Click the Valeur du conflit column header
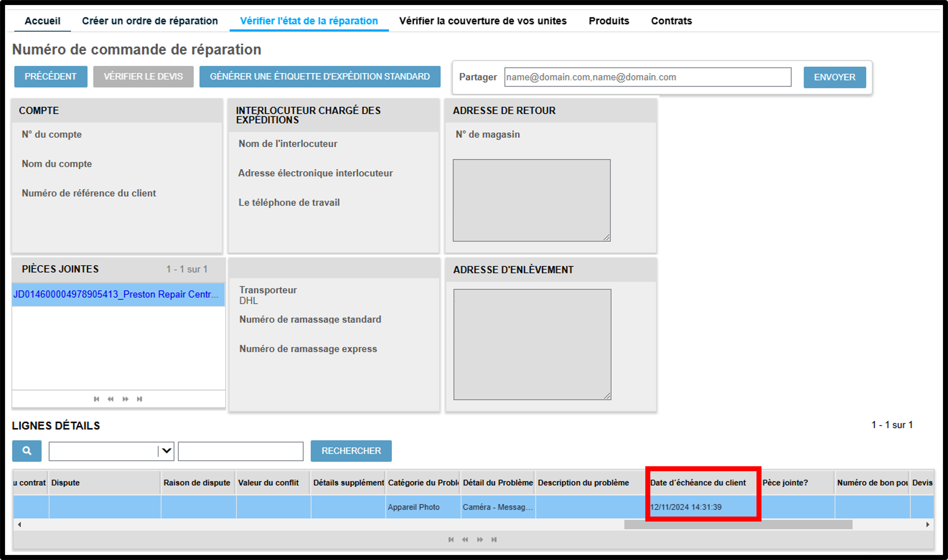This screenshot has width=948, height=560. click(x=272, y=483)
